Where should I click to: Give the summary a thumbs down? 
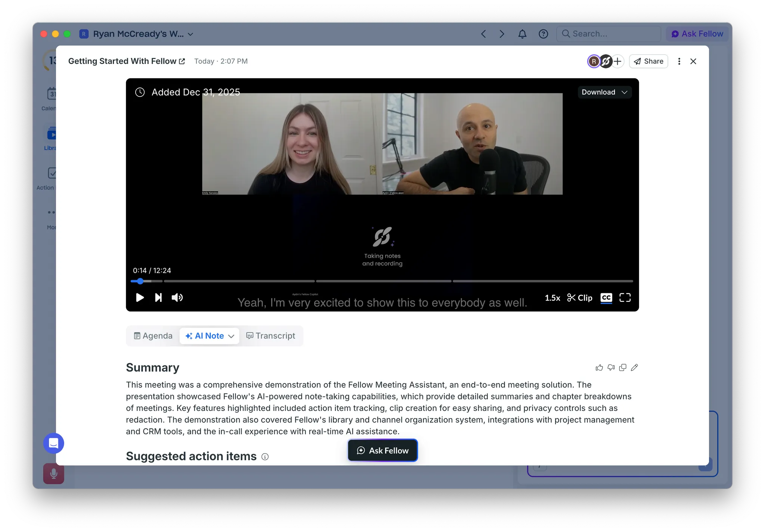pyautogui.click(x=611, y=368)
